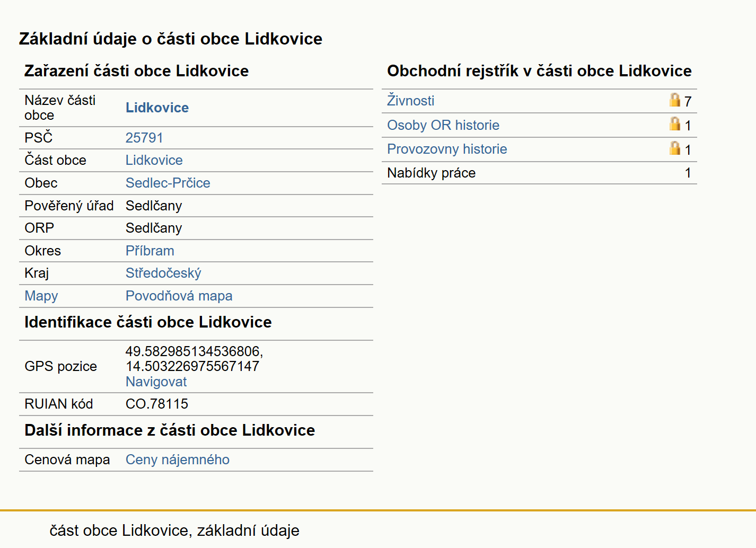Open Osoby OR historie link
The height and width of the screenshot is (548, 756).
point(443,125)
